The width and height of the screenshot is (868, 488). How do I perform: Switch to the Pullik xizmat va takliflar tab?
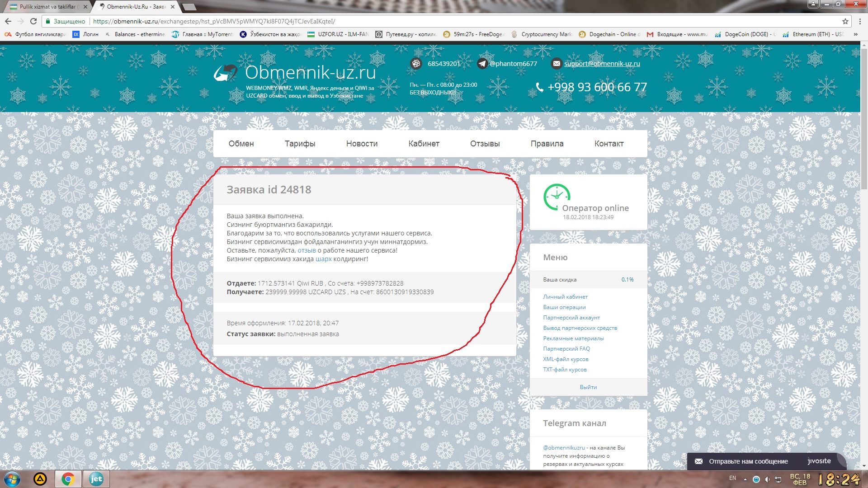[x=45, y=7]
